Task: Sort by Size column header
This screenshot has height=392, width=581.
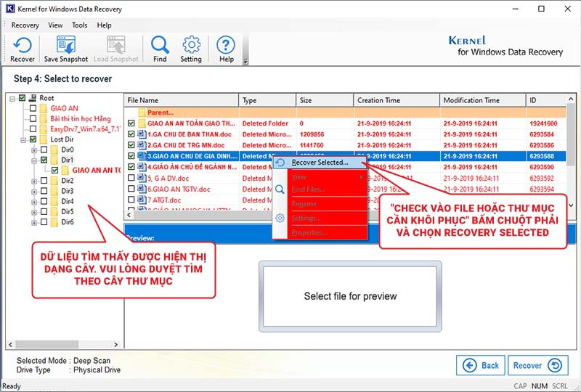Action: tap(325, 100)
